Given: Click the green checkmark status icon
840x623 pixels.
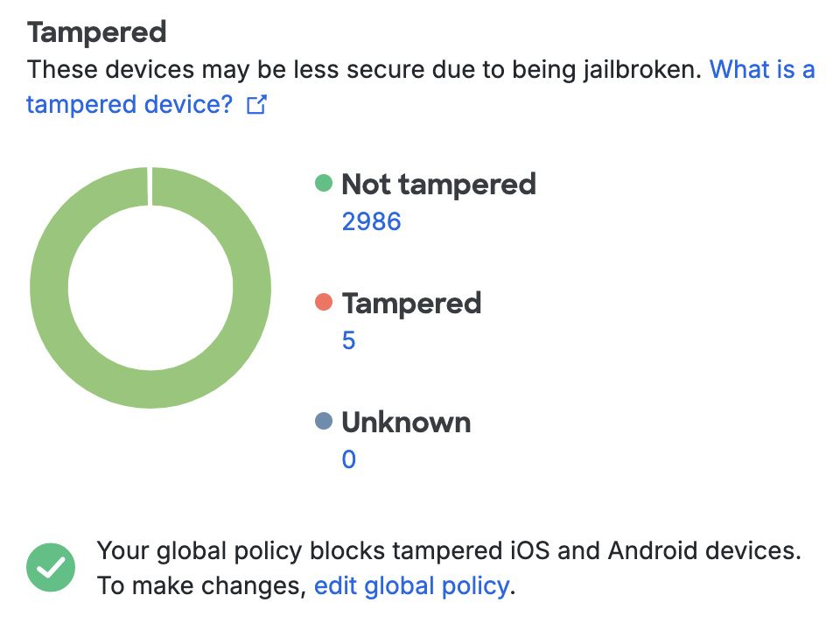Looking at the screenshot, I should [50, 568].
